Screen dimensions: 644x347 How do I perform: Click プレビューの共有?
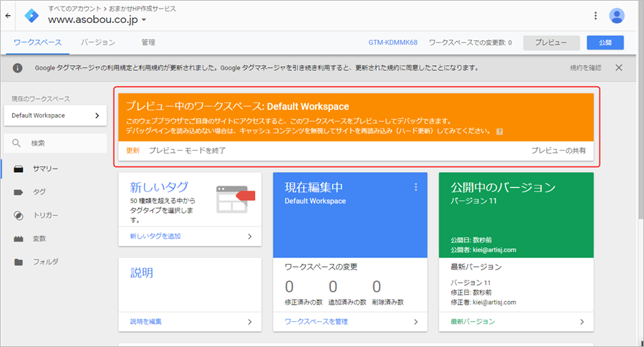point(559,151)
